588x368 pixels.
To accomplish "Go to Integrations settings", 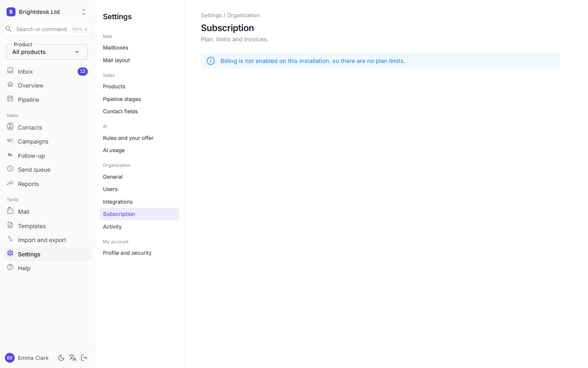I will pos(139,202).
